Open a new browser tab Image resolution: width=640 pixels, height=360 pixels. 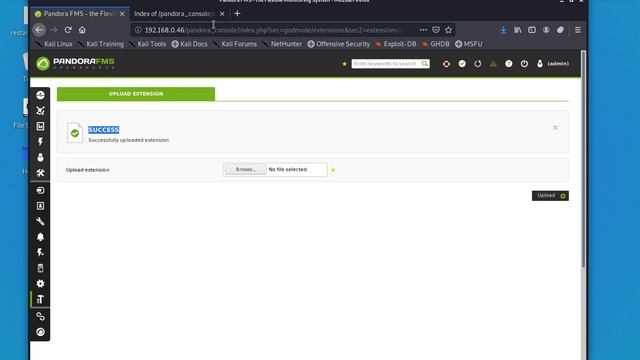click(237, 13)
